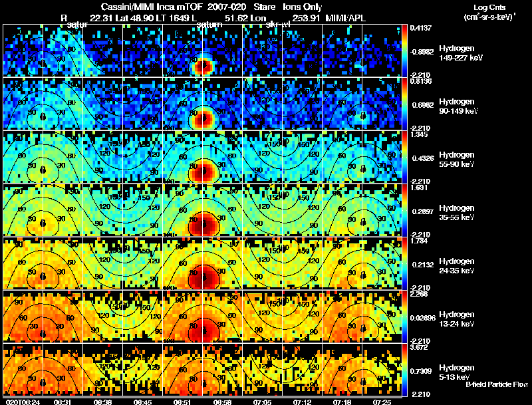Select the 0.02896 color scale value
This screenshot has width=532, height=405.
click(422, 318)
